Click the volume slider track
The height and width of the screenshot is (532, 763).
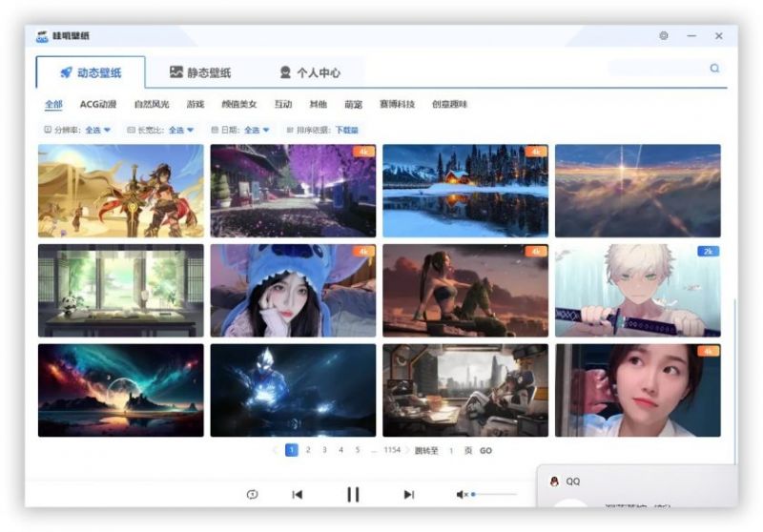pyautogui.click(x=494, y=494)
